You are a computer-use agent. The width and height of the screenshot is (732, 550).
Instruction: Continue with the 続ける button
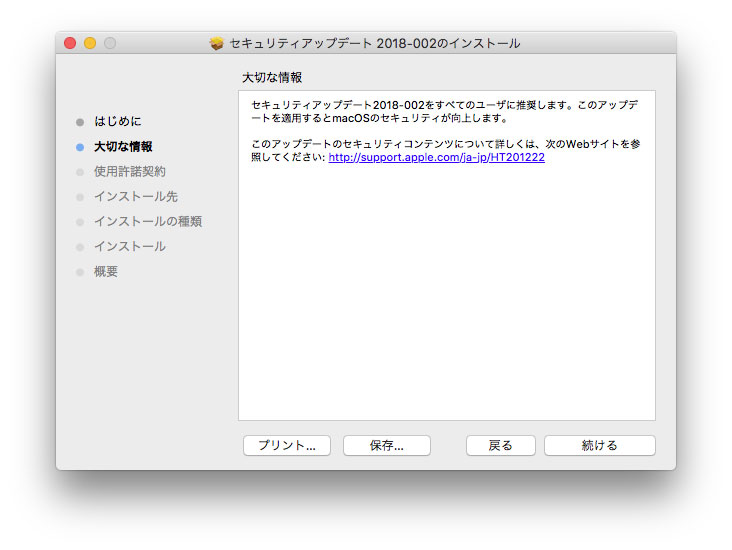pyautogui.click(x=599, y=445)
